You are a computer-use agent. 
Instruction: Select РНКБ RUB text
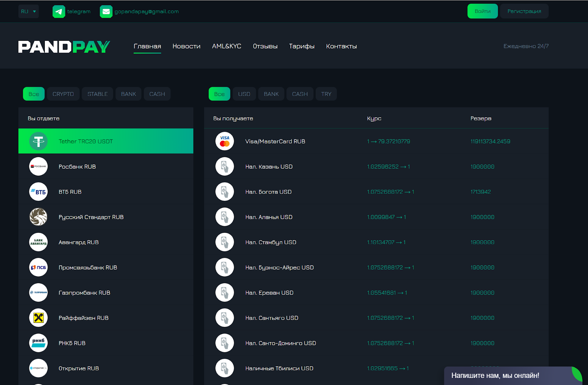tap(72, 343)
